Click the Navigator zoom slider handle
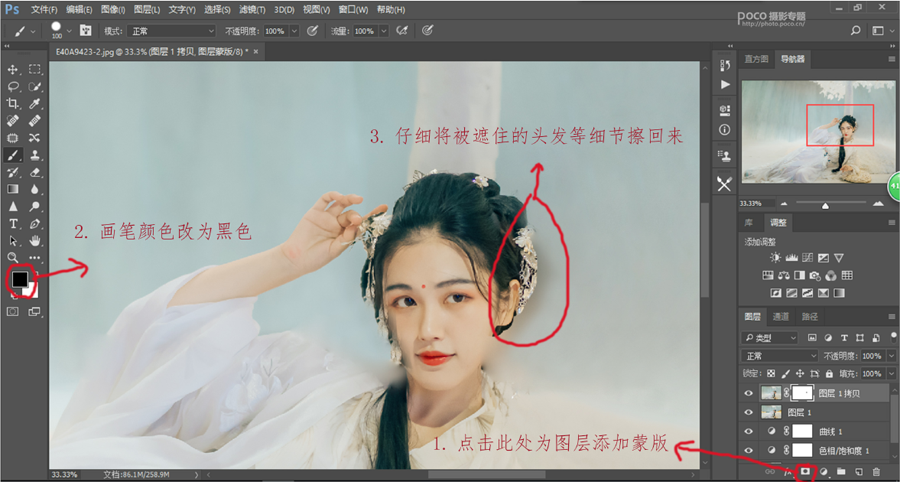 pos(825,205)
